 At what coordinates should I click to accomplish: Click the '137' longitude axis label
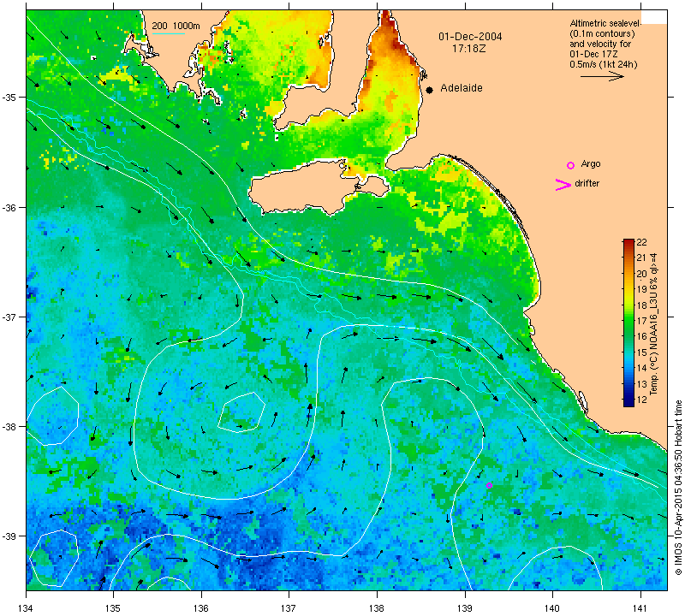pyautogui.click(x=289, y=608)
